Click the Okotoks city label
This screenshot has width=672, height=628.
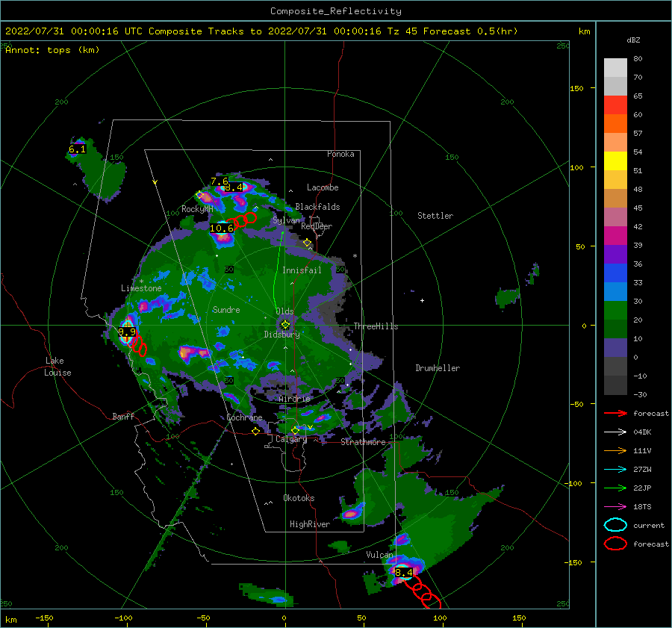point(299,497)
